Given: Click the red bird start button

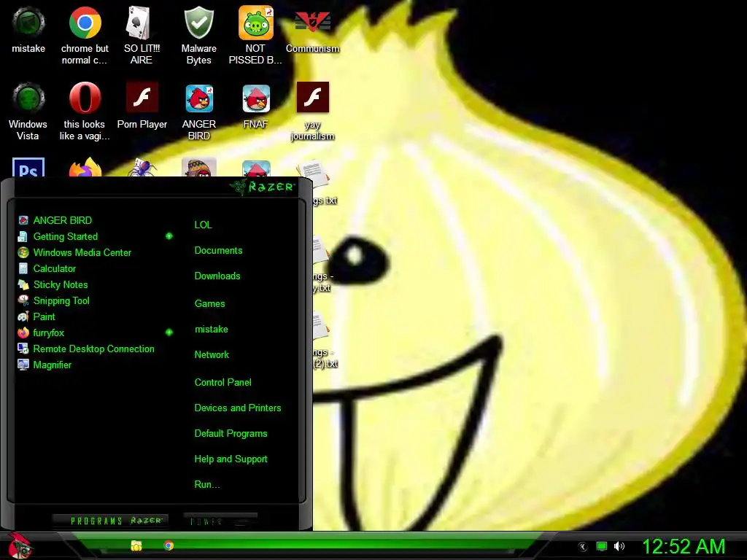Looking at the screenshot, I should [x=19, y=545].
